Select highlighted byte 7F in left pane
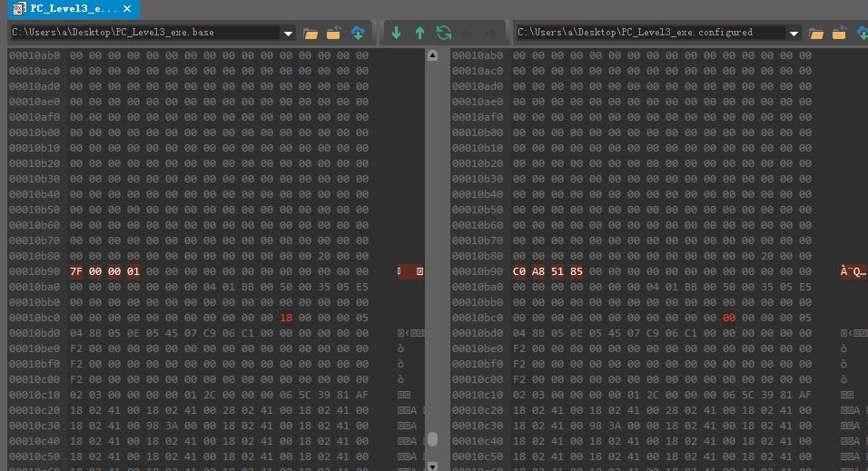The height and width of the screenshot is (471, 868). 76,271
